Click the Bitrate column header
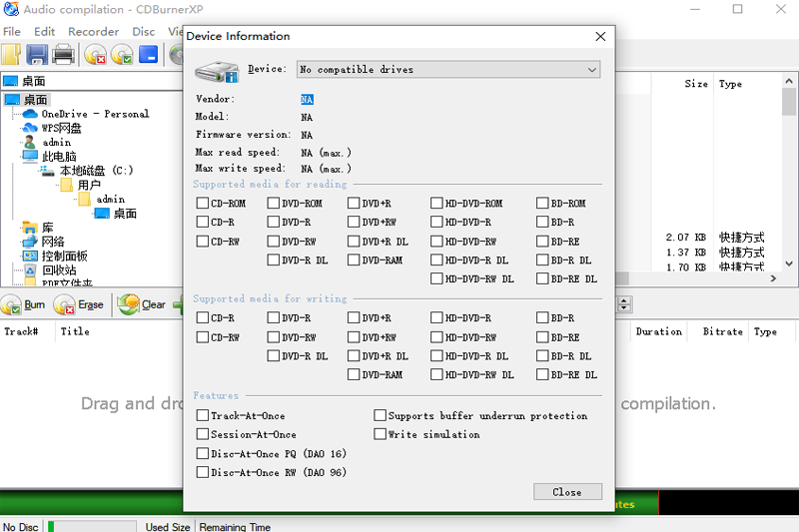 tap(722, 331)
